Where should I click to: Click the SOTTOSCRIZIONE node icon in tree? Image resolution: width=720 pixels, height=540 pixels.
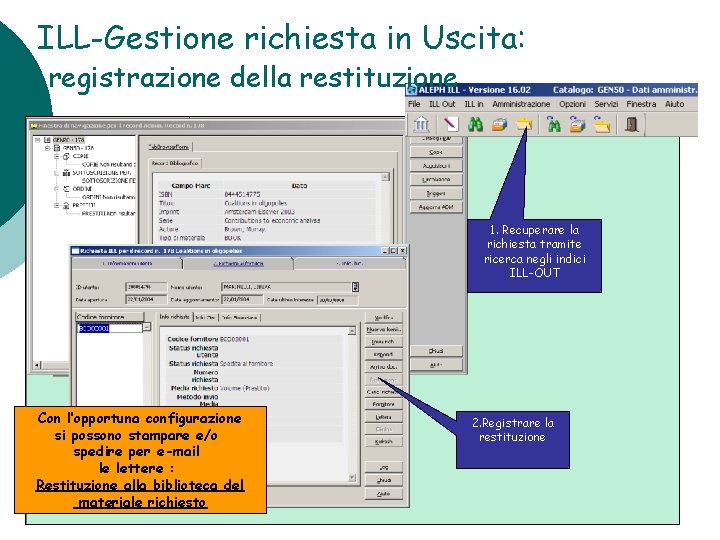[66, 173]
